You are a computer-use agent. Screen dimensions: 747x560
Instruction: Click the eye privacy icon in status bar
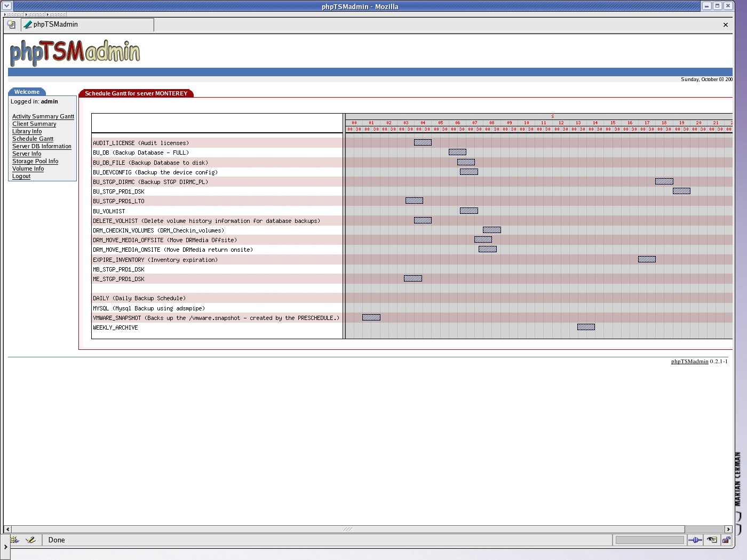coord(712,540)
